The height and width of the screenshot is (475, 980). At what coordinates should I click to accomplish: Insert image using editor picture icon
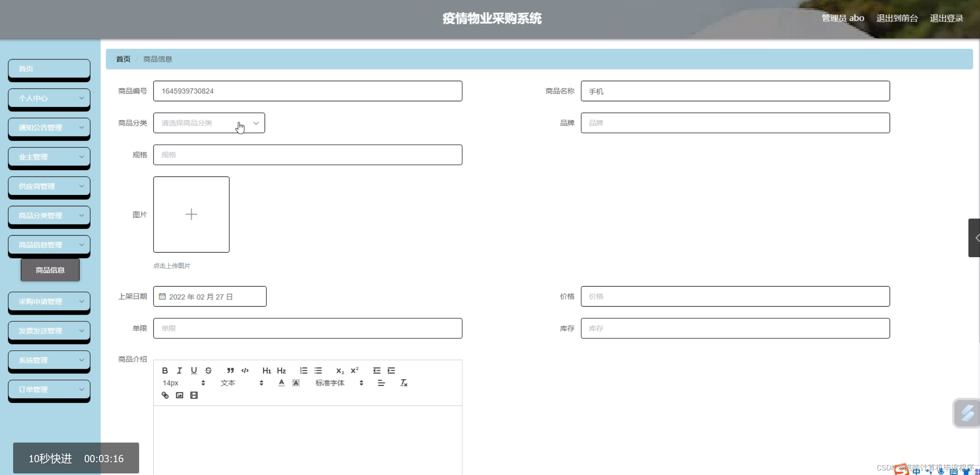pyautogui.click(x=179, y=395)
